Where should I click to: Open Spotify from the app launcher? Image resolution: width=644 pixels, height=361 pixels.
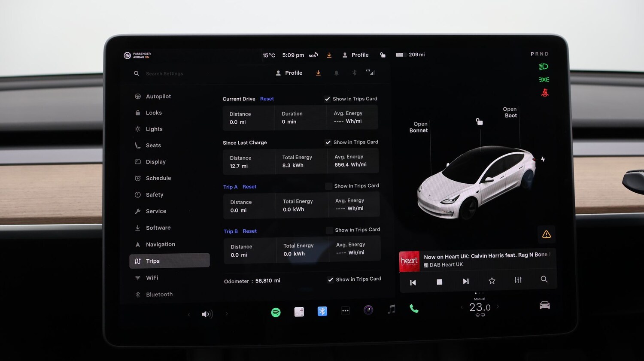point(276,312)
